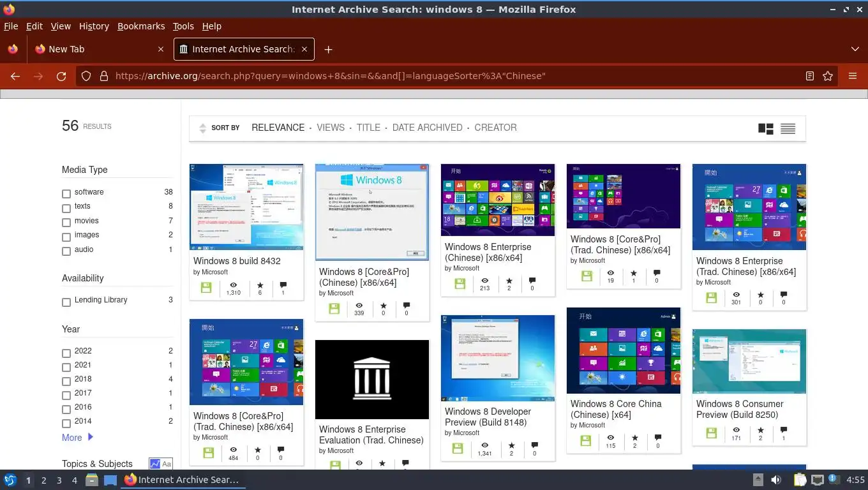Filter by texts media type
Viewport: 868px width, 490px height.
[x=66, y=208]
